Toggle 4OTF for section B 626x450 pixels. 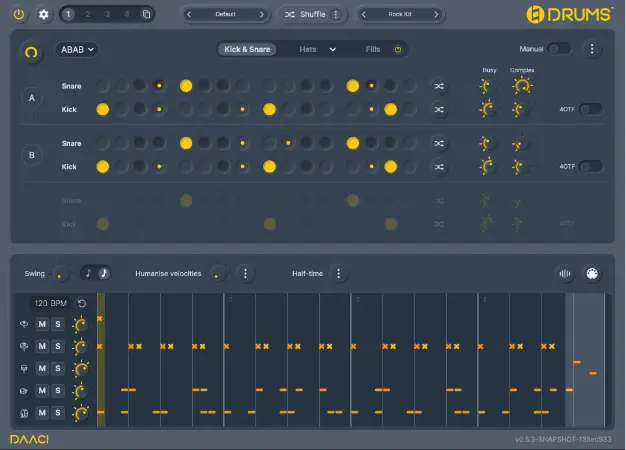pos(590,166)
